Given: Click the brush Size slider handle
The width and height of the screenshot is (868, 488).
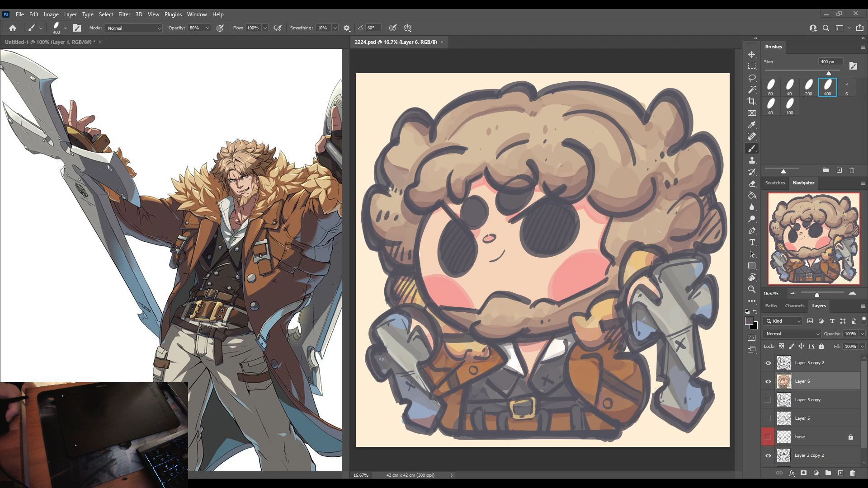Looking at the screenshot, I should pyautogui.click(x=829, y=73).
